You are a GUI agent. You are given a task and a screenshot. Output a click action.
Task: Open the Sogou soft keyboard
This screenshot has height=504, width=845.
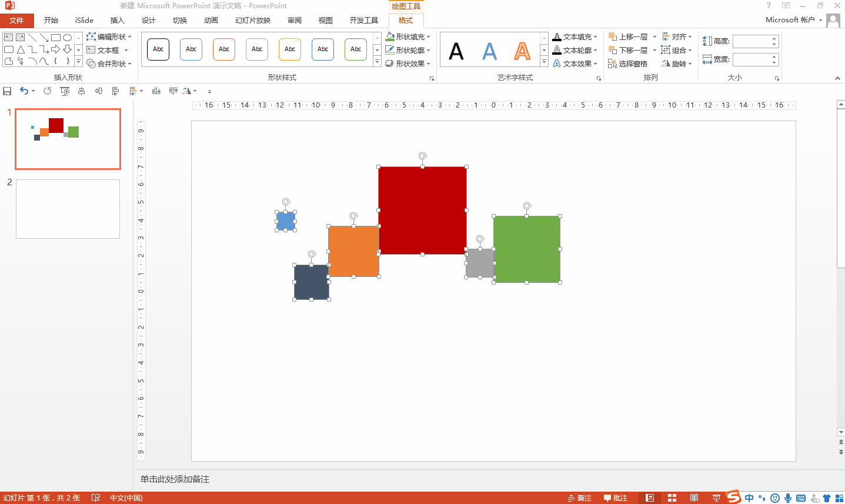click(x=801, y=498)
